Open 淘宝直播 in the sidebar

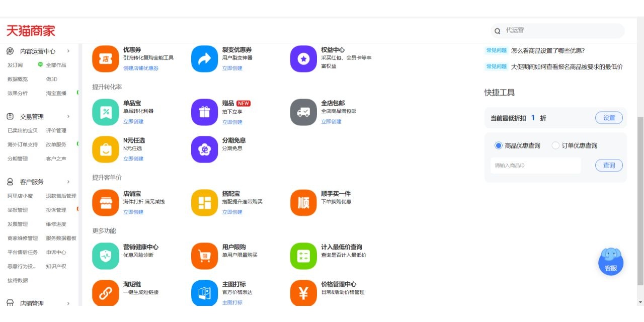point(56,93)
